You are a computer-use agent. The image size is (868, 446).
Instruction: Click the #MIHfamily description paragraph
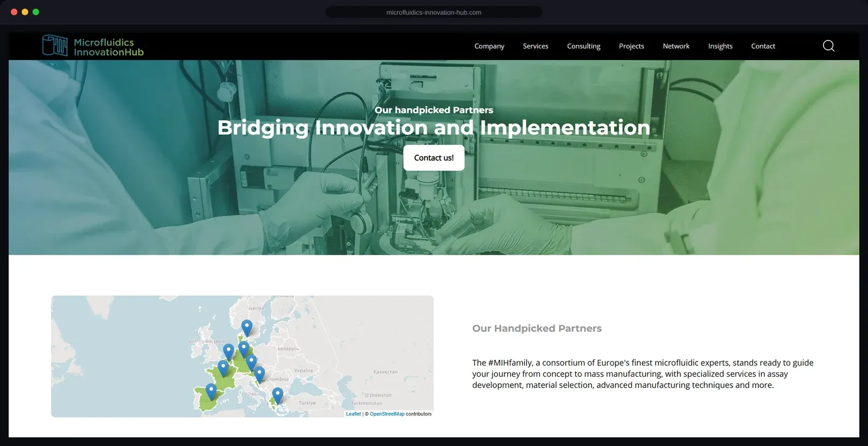[643, 374]
